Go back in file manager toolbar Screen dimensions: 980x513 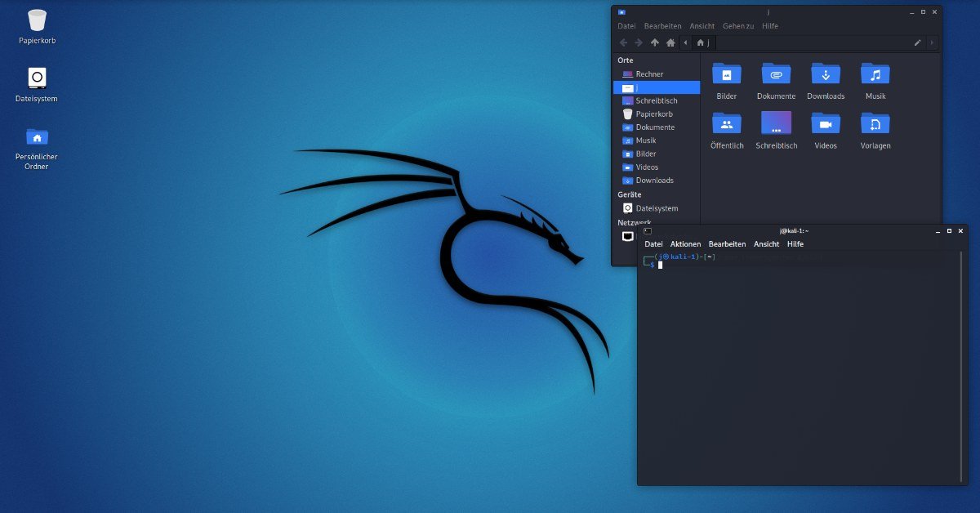pos(624,42)
